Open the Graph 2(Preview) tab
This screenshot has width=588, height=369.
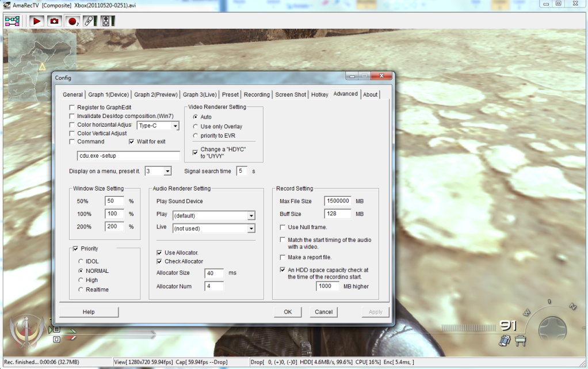155,94
